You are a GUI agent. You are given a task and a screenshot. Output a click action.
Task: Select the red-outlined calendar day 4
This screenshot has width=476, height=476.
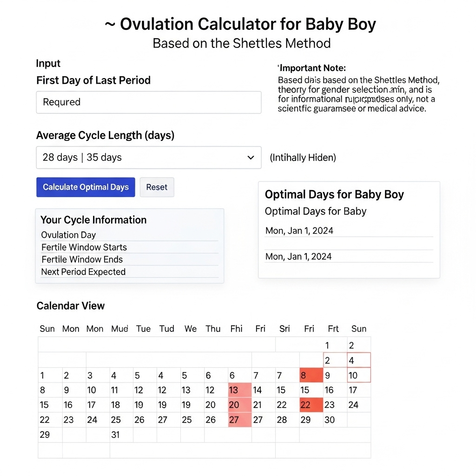click(x=359, y=360)
